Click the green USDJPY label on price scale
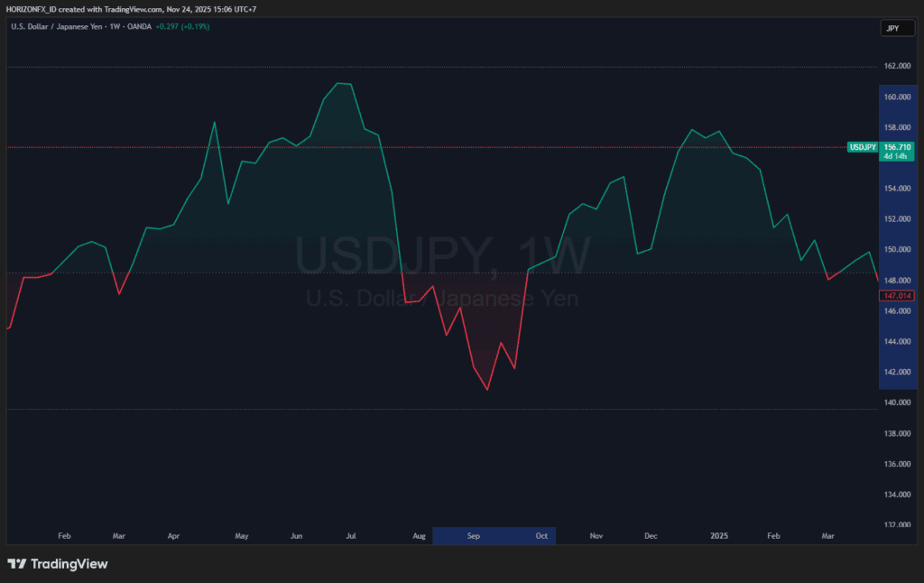 click(861, 146)
